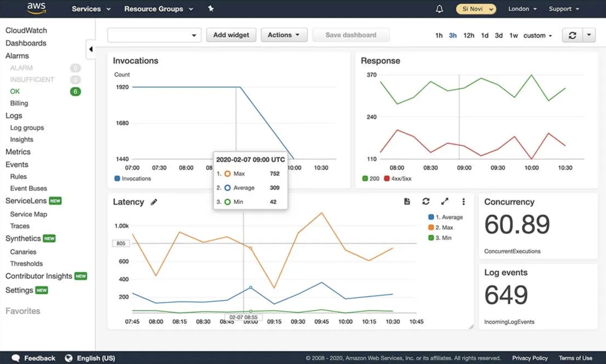The width and height of the screenshot is (606, 364).
Task: Click the Add widget button
Action: tap(231, 35)
